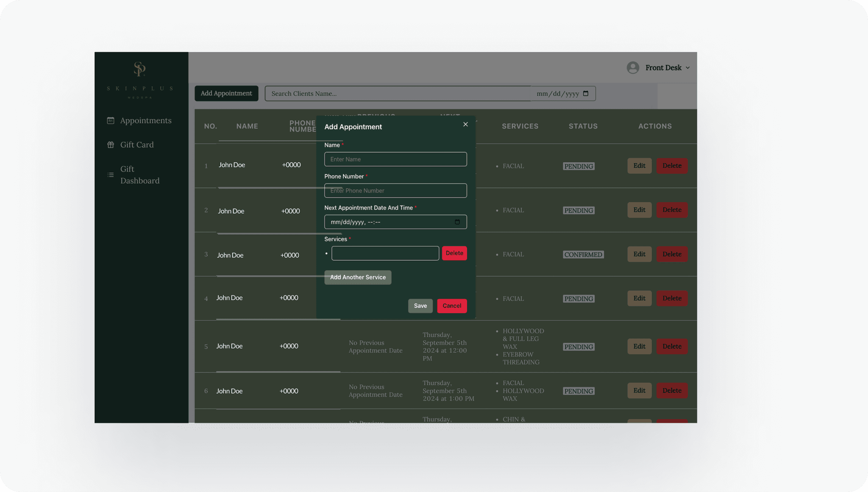Click 'EYEBROW THREADING' service in row 5

[521, 359]
